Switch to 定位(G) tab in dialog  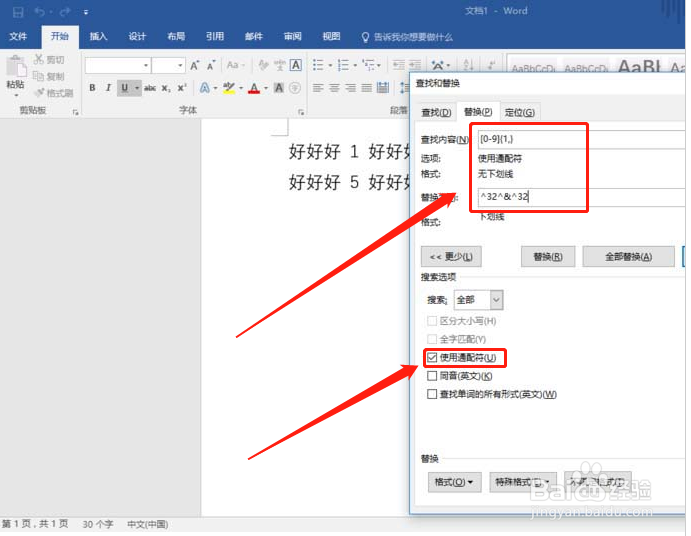520,112
